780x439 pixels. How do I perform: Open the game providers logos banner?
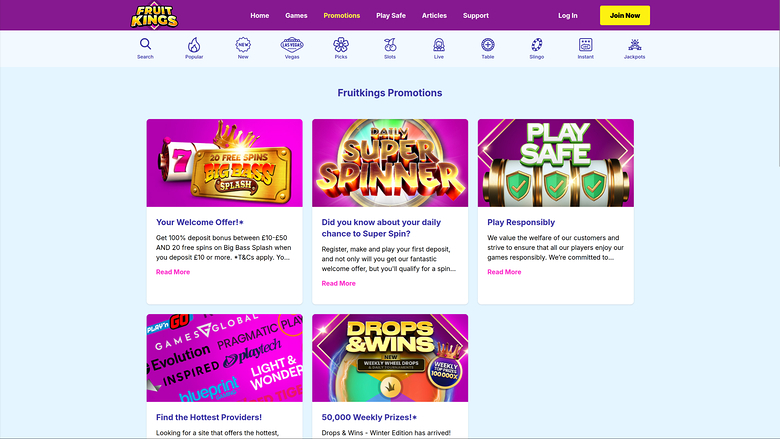click(224, 358)
